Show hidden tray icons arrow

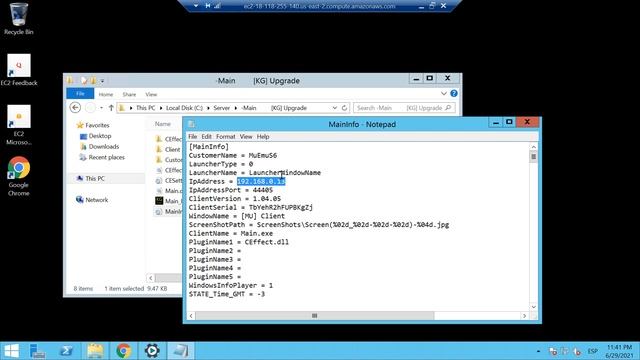538,351
